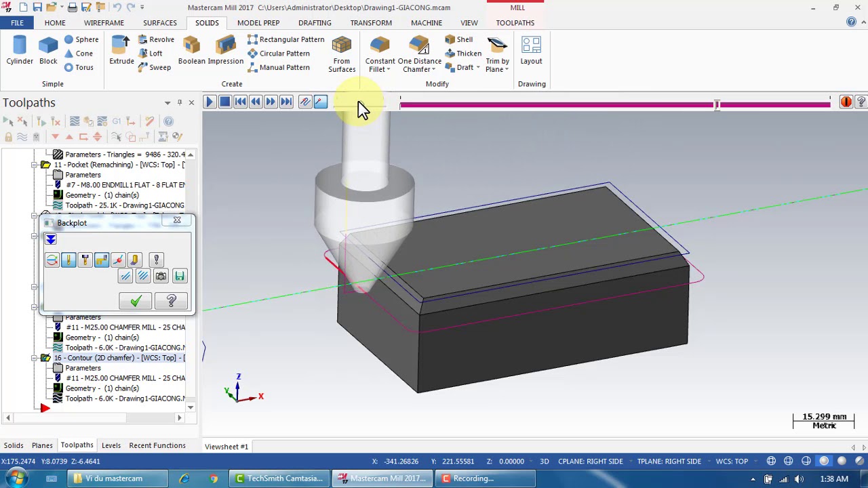The height and width of the screenshot is (488, 868).
Task: Toggle Display endpoints in Backplot
Action: pyautogui.click(x=118, y=260)
